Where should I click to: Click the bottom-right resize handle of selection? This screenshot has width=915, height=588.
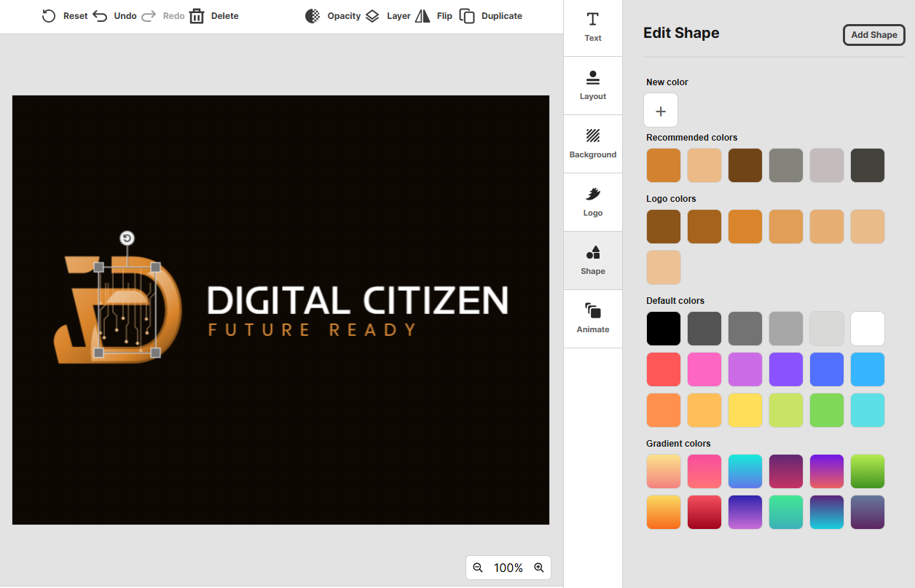[155, 353]
